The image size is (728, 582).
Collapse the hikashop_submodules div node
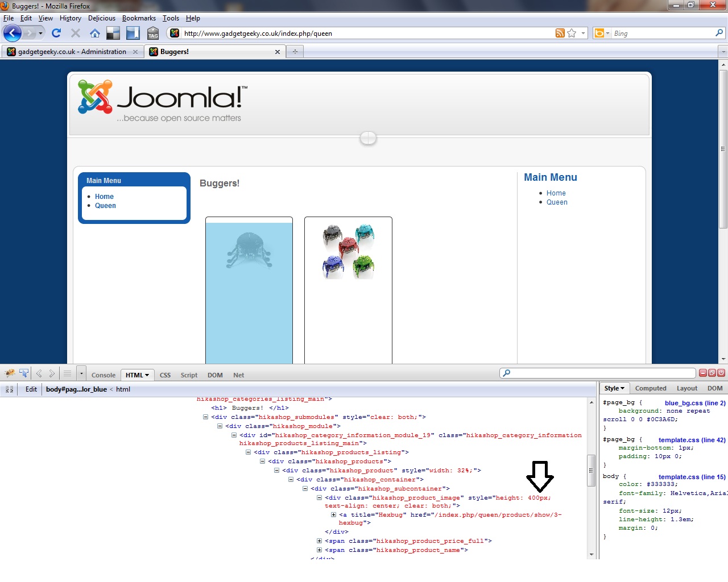click(x=205, y=417)
